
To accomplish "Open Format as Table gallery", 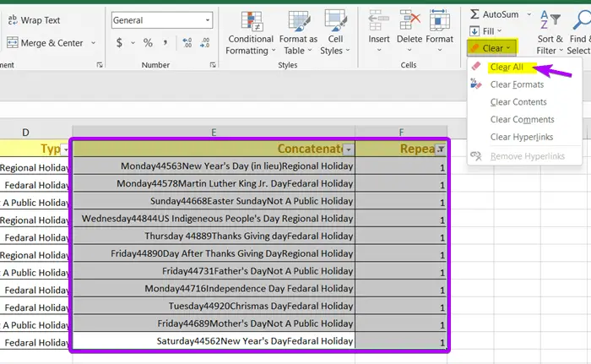I will (298, 33).
